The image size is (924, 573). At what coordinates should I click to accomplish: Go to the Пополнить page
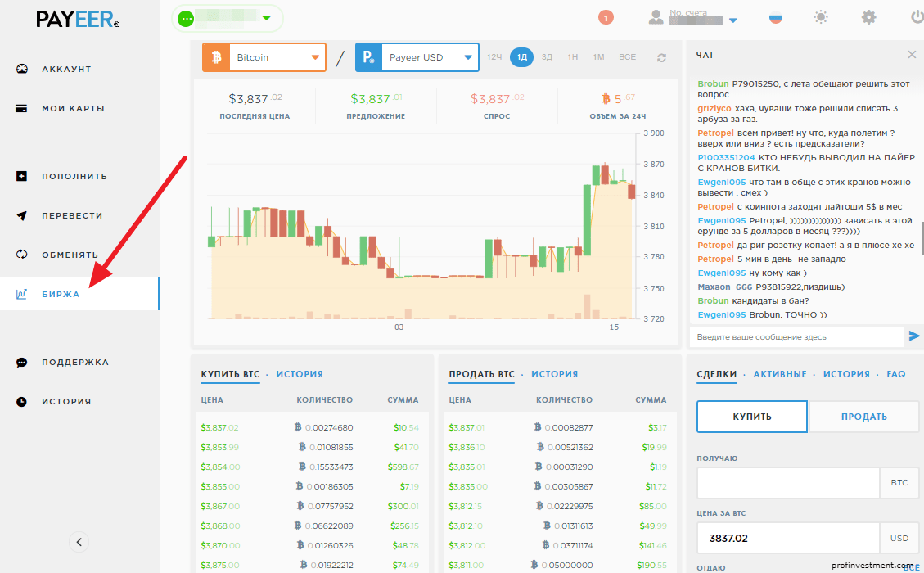pyautogui.click(x=74, y=176)
